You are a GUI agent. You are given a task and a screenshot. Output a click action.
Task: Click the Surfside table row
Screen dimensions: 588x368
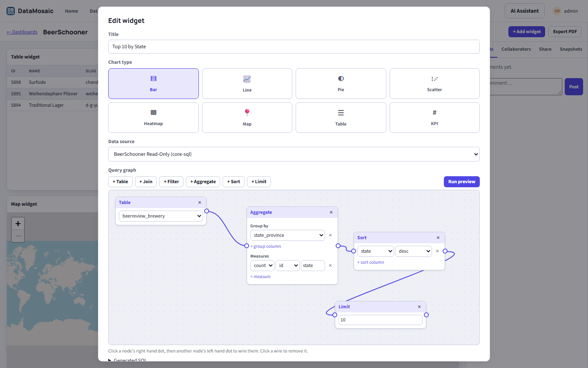53,82
